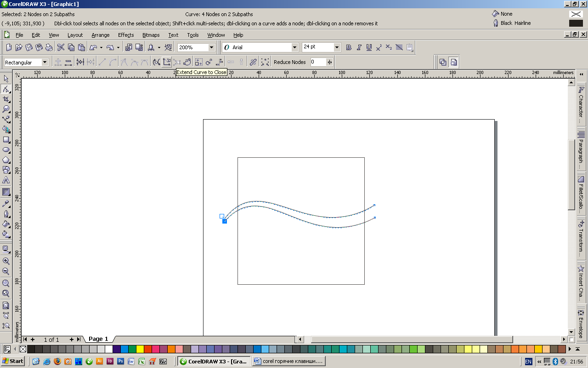The image size is (588, 368).
Task: Select the Polygon tool in toolbox
Action: [6, 160]
